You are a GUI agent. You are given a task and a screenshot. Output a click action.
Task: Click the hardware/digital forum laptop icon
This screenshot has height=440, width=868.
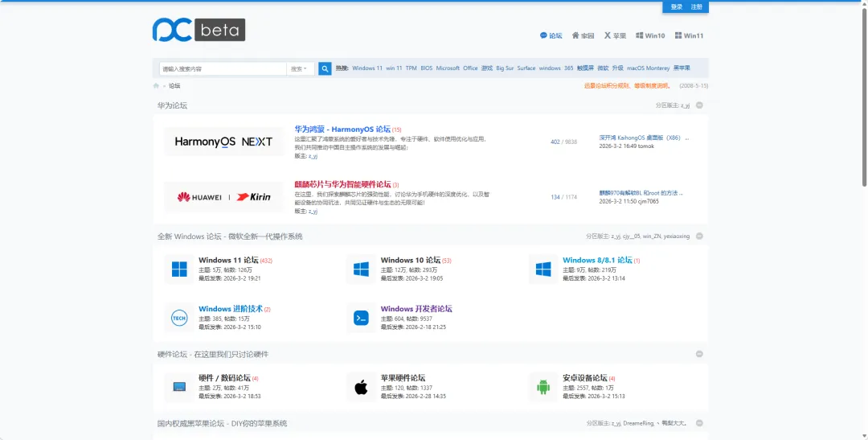coord(179,387)
